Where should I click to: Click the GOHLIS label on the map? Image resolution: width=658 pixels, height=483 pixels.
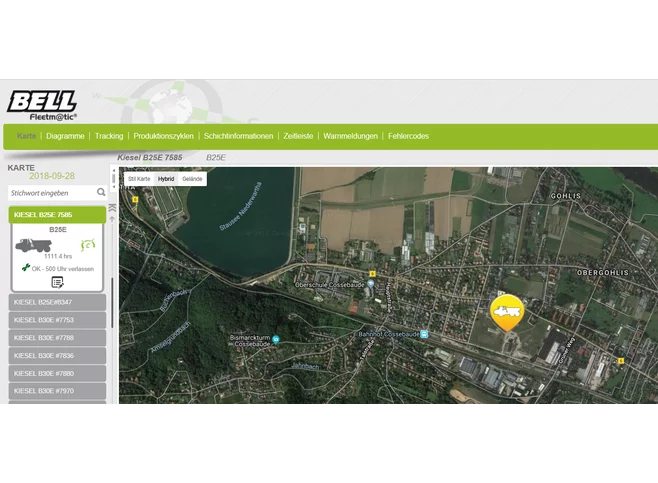pos(566,196)
